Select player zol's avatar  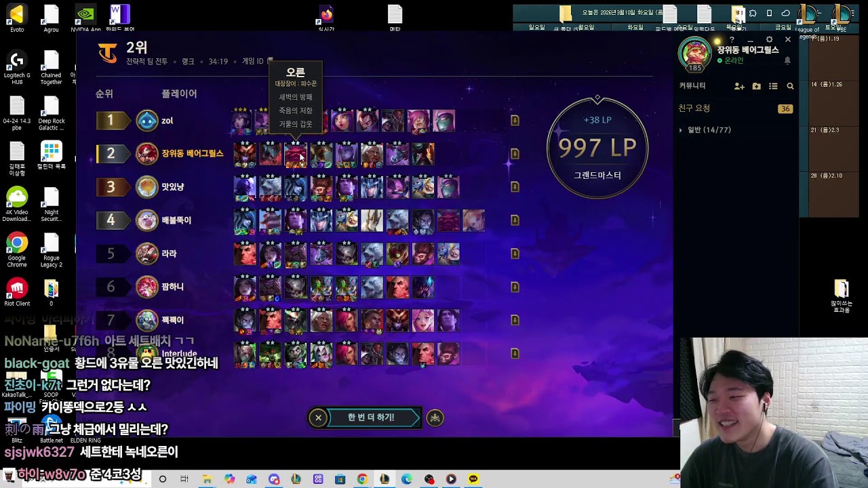pos(147,121)
